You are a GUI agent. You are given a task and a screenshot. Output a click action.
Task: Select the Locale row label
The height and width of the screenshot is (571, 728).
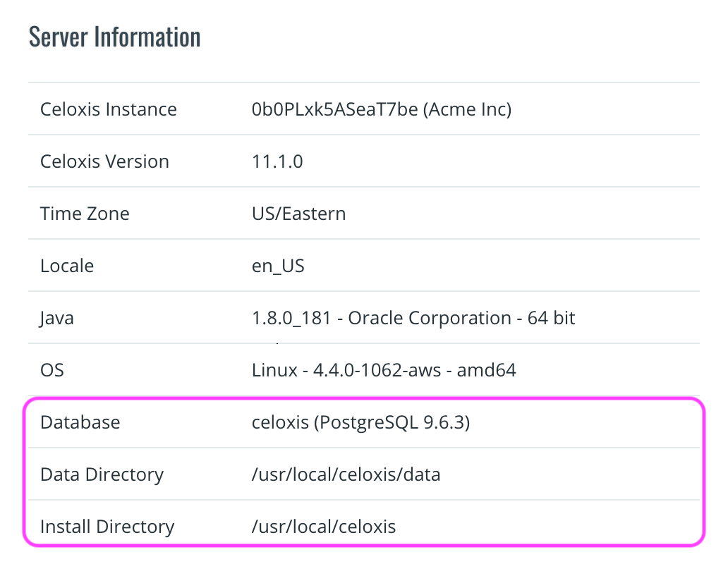coord(67,266)
